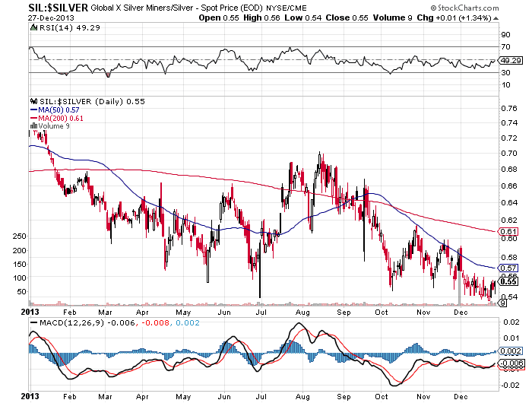Click the Oct label on price chart axis
The height and width of the screenshot is (403, 532).
[x=382, y=312]
